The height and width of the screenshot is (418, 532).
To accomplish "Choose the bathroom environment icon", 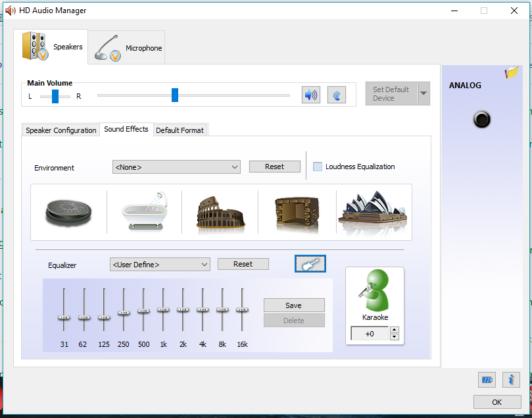I will (x=144, y=212).
